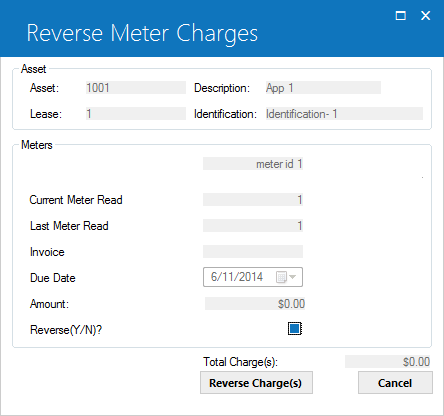
Task: Click the Cancel button
Action: (x=395, y=383)
